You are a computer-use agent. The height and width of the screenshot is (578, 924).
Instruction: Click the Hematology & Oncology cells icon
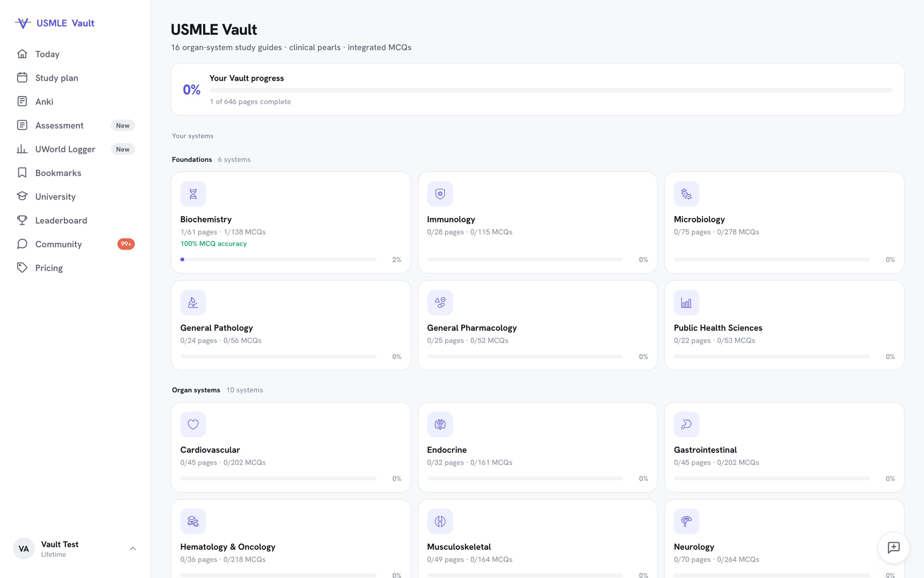(193, 521)
